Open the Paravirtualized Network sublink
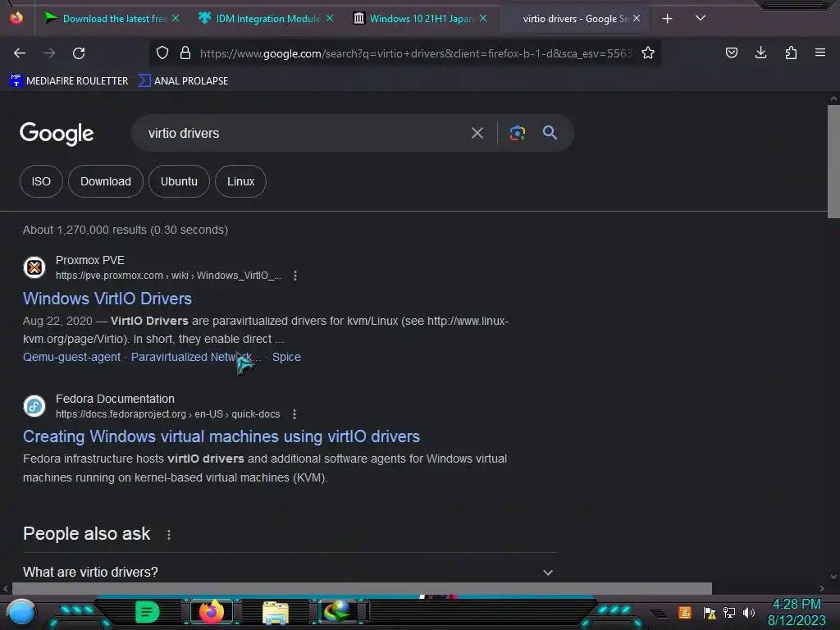Viewport: 840px width, 630px height. [195, 358]
